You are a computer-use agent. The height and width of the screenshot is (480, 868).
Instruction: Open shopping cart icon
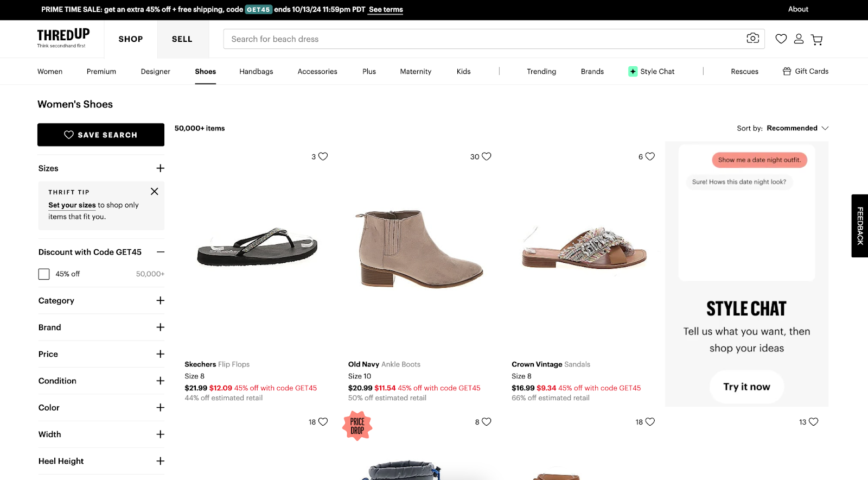[816, 39]
